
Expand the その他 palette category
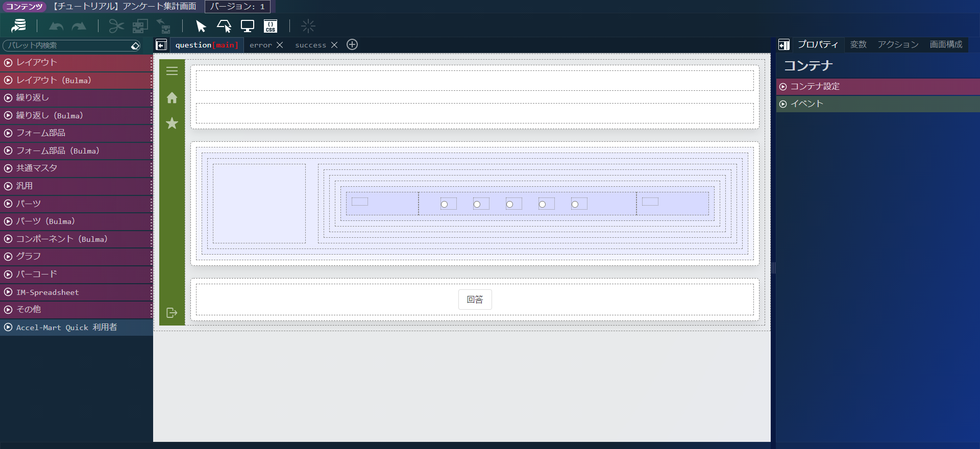(x=76, y=310)
